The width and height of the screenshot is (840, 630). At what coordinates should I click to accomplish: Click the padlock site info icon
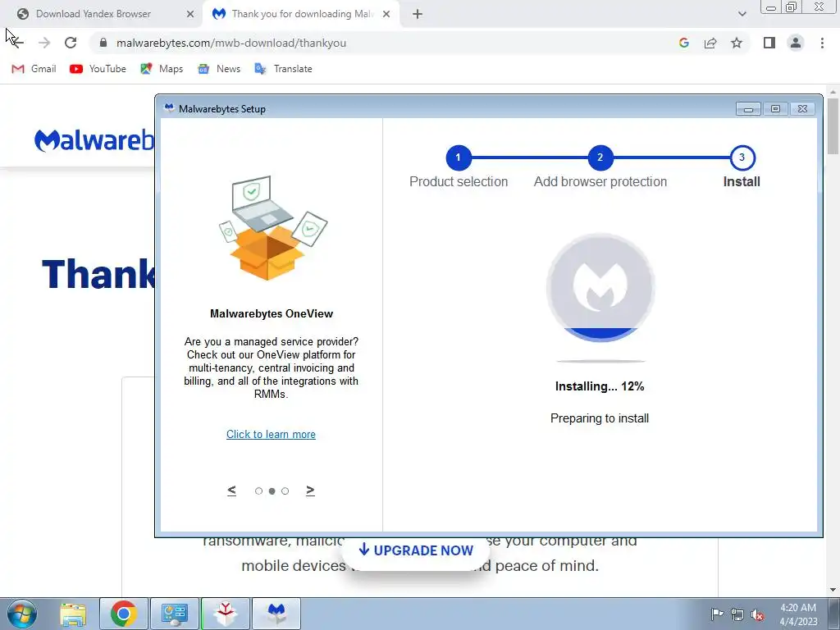pyautogui.click(x=103, y=43)
